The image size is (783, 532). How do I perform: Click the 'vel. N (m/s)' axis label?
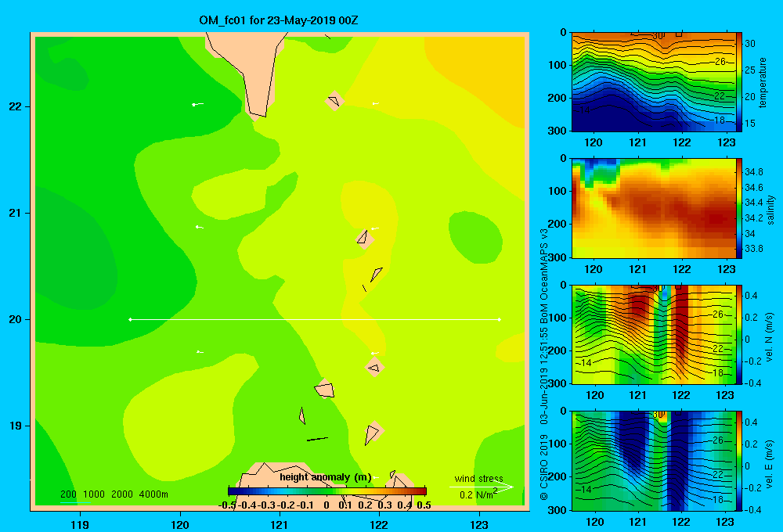tap(770, 337)
